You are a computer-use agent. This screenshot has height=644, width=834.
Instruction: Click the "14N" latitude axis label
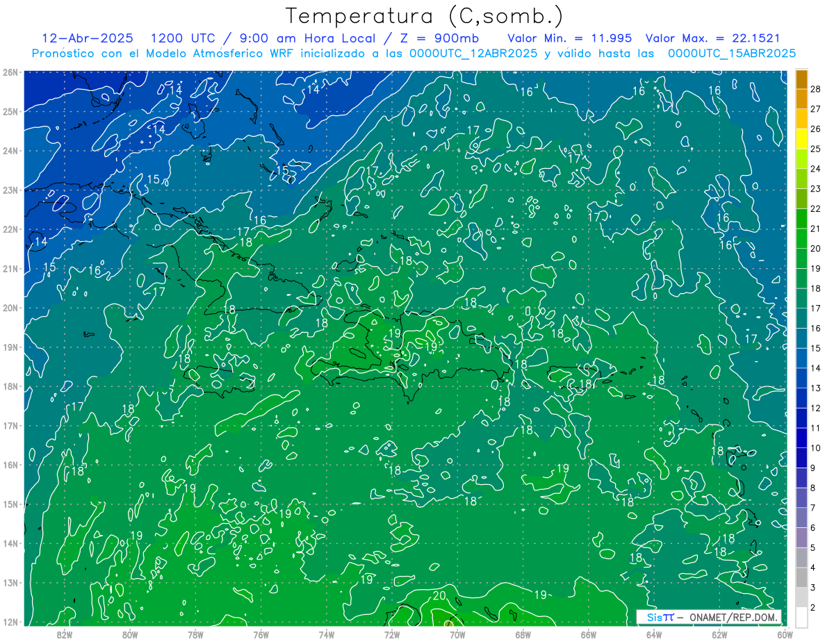(x=10, y=543)
